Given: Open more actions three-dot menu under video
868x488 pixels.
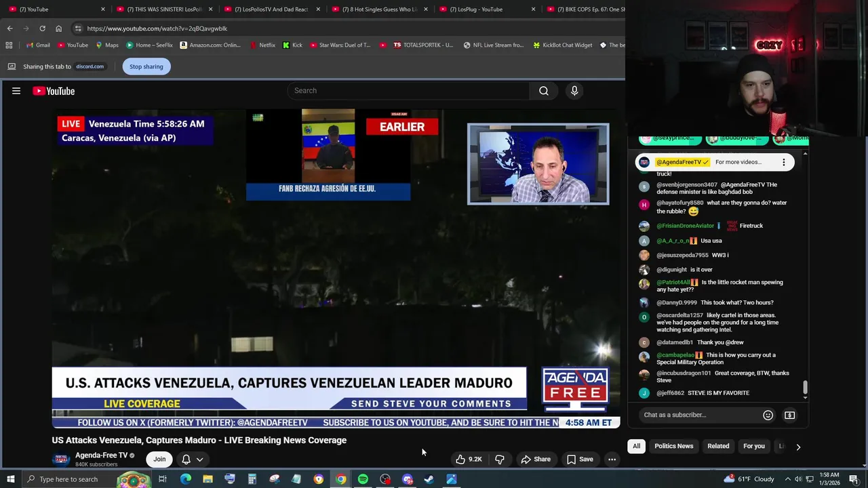Looking at the screenshot, I should (612, 460).
